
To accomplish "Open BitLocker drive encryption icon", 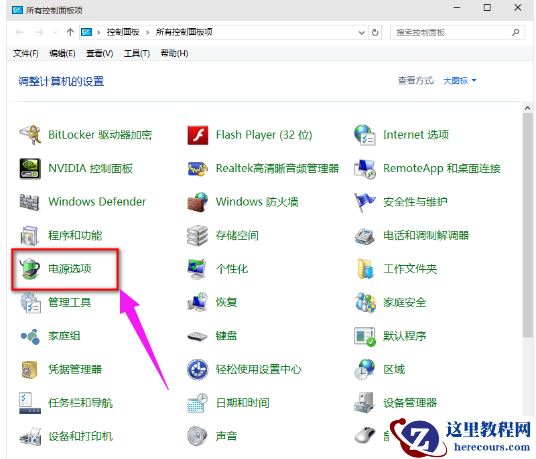I will tap(30, 135).
